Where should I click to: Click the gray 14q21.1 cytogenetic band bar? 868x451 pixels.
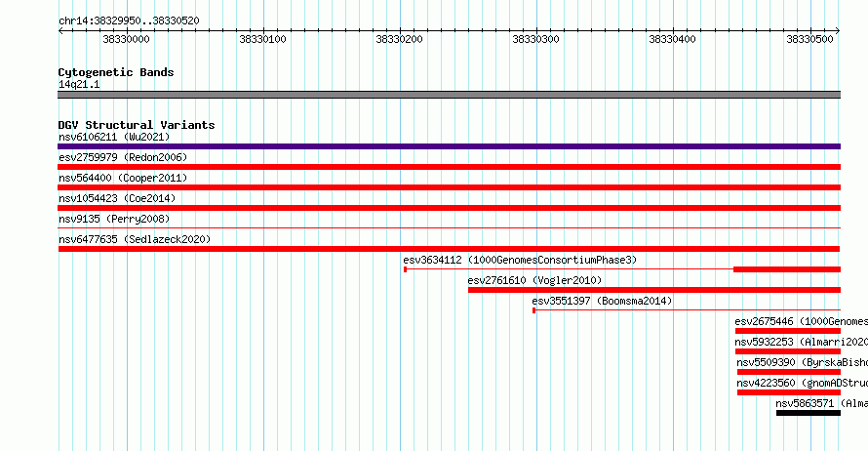coord(449,95)
